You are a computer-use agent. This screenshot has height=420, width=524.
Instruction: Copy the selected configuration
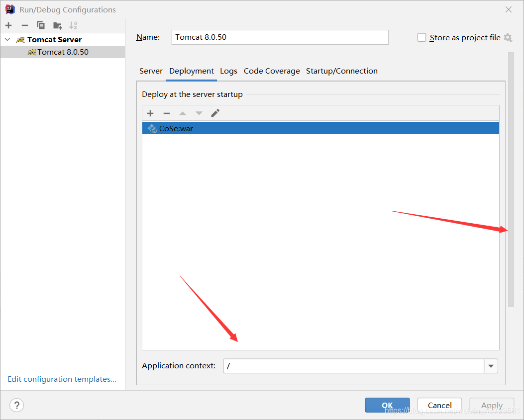pyautogui.click(x=41, y=25)
